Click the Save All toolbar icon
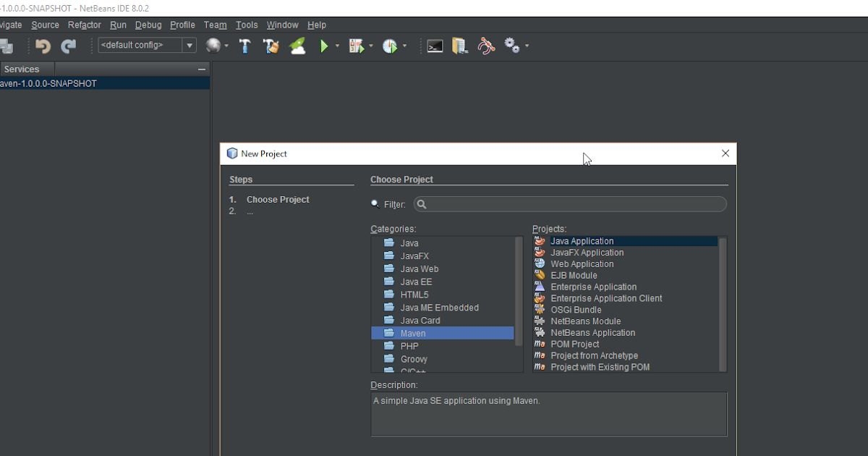 (6, 46)
